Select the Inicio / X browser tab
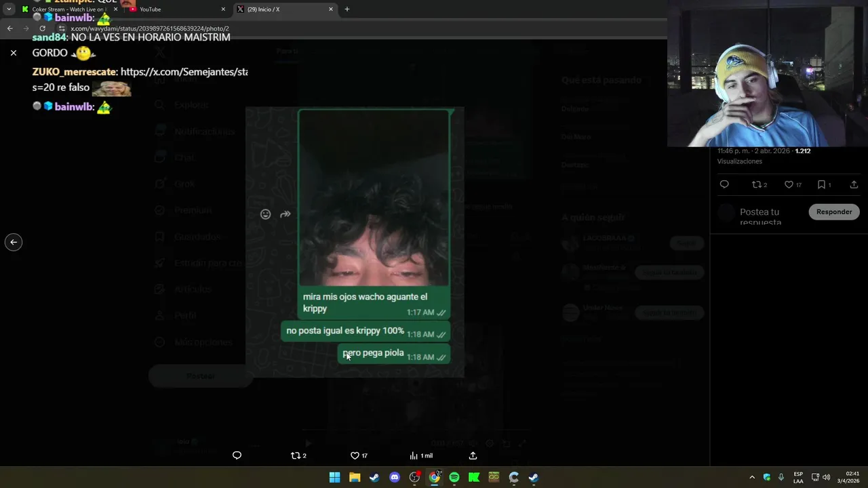This screenshot has width=868, height=488. point(285,9)
